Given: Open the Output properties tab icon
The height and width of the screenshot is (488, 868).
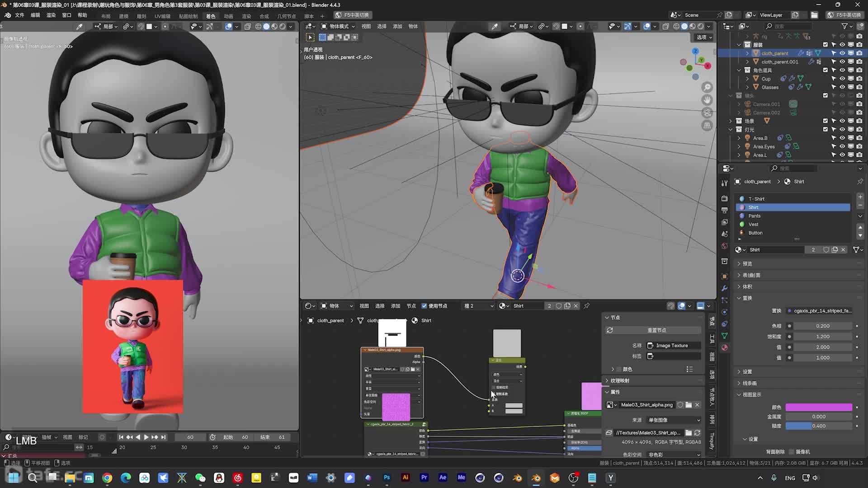Looking at the screenshot, I should (725, 210).
